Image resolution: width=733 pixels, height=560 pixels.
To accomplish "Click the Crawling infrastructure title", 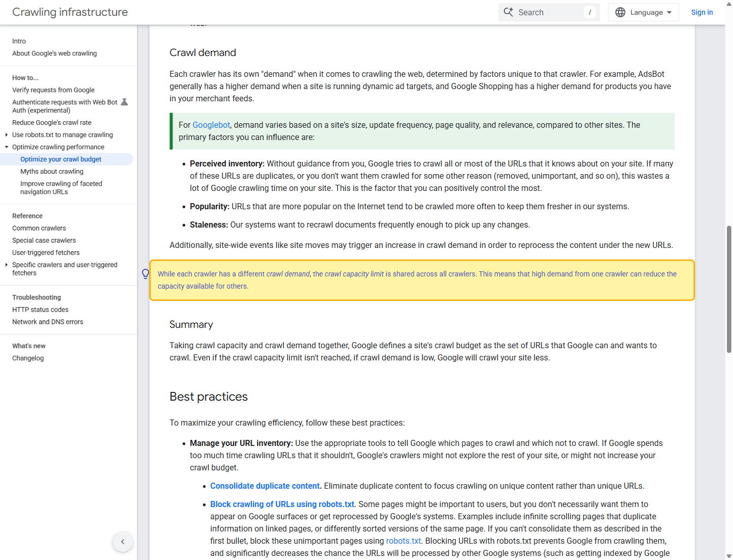I will [x=70, y=12].
